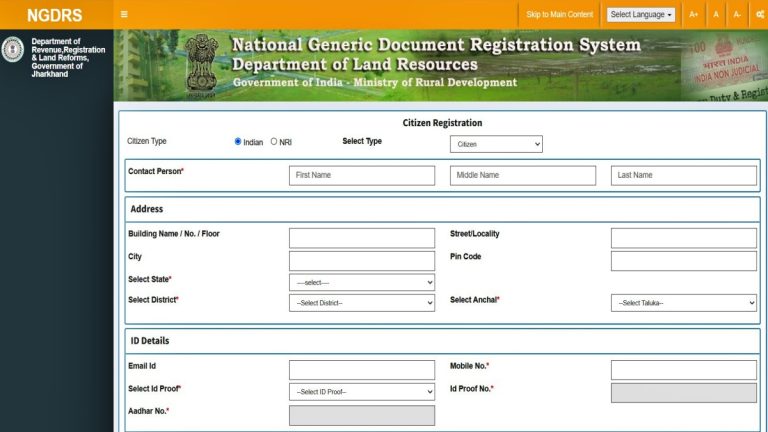This screenshot has height=432, width=768.
Task: Toggle the hamburger sidebar menu
Action: click(x=124, y=14)
